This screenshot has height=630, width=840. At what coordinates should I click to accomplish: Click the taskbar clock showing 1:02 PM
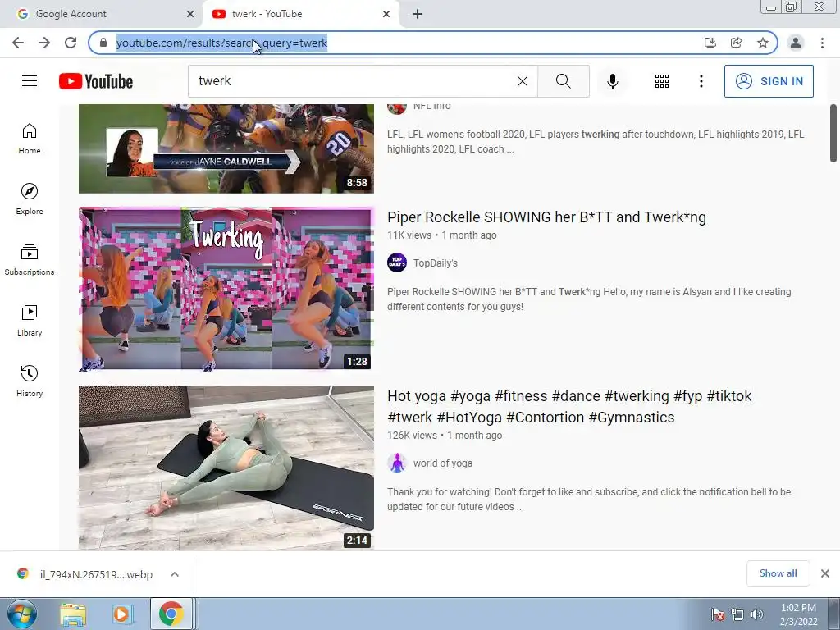tap(798, 614)
